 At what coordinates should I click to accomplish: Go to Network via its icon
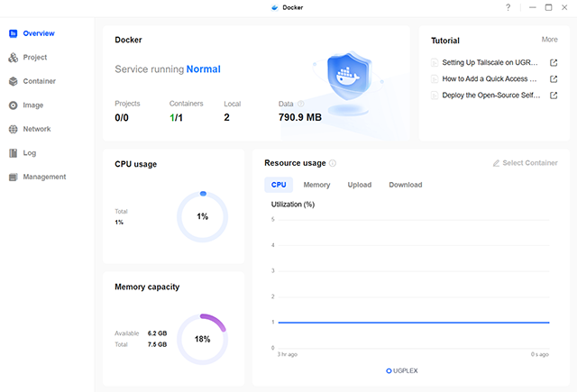(14, 129)
